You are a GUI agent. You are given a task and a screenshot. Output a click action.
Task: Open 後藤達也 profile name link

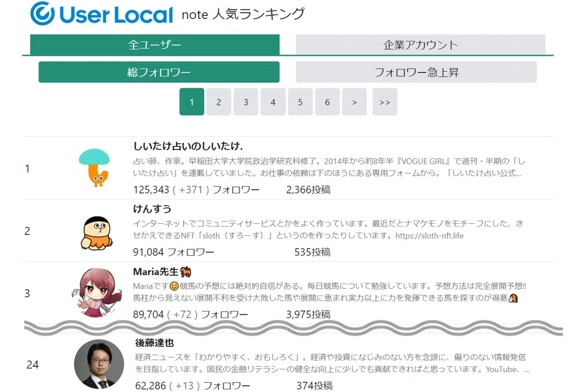[x=154, y=343]
